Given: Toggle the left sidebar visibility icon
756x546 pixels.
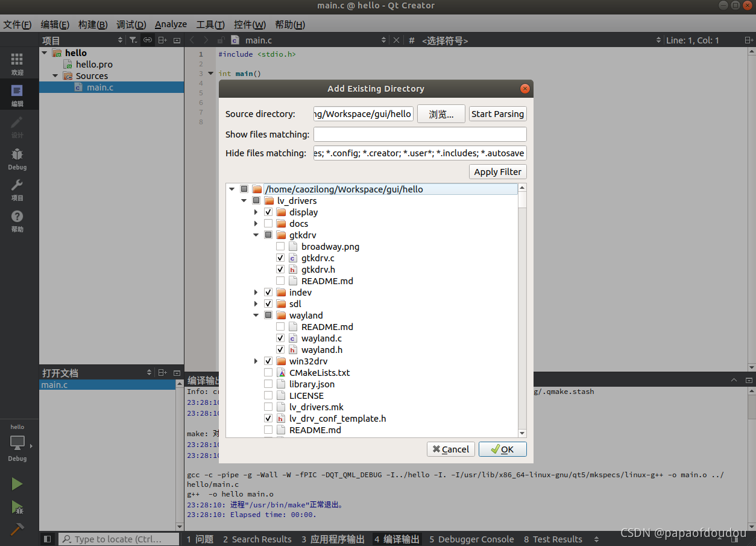Looking at the screenshot, I should pos(47,539).
